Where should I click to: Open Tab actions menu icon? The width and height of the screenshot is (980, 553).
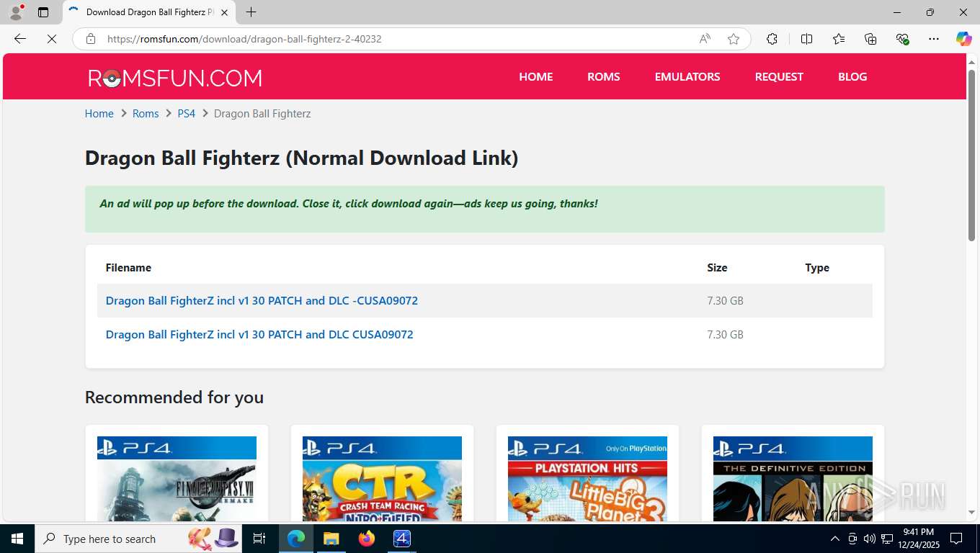(43, 12)
